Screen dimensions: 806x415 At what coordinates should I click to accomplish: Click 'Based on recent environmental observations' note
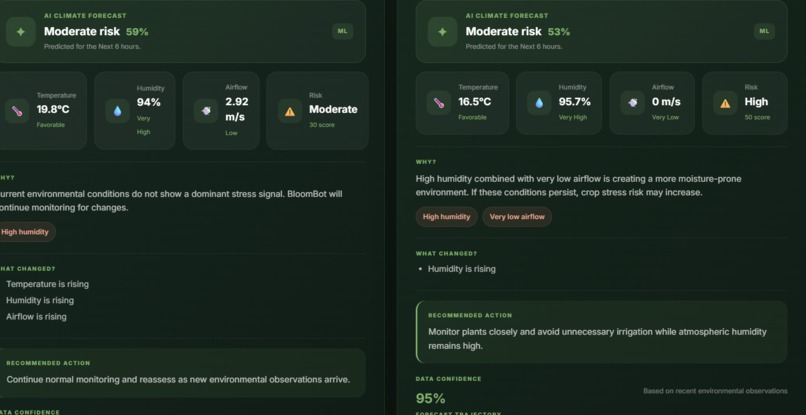click(x=715, y=391)
